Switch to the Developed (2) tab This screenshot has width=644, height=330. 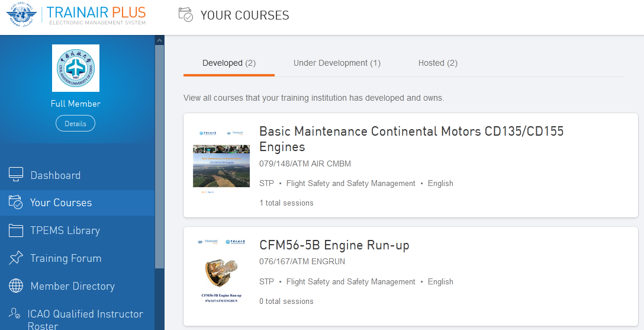point(228,63)
